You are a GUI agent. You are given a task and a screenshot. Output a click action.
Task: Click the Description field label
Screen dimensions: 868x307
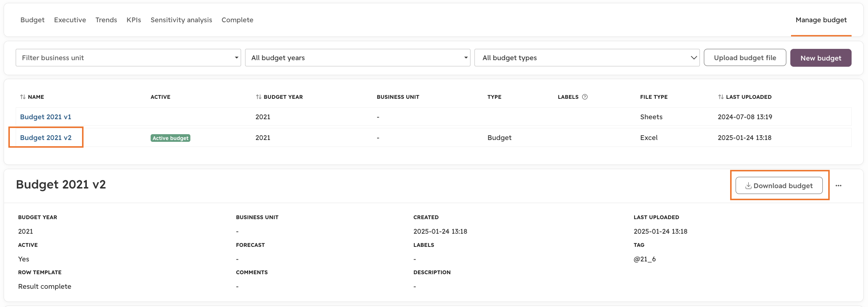click(x=432, y=272)
